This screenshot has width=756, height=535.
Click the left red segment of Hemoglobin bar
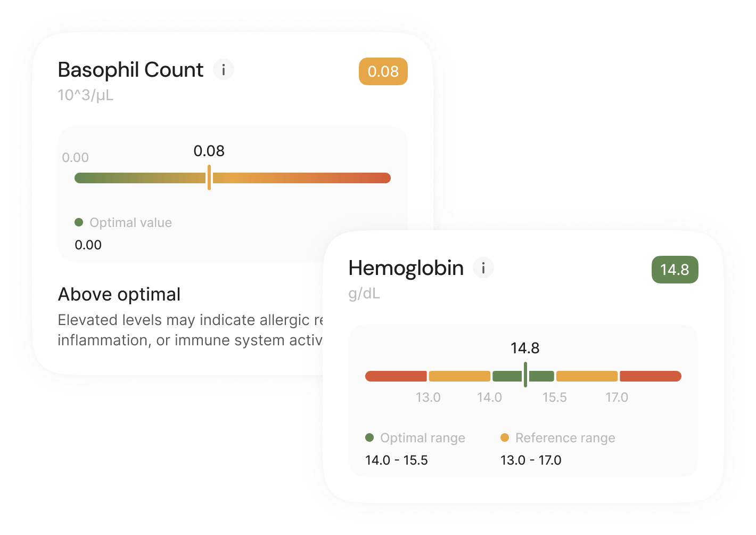[396, 376]
